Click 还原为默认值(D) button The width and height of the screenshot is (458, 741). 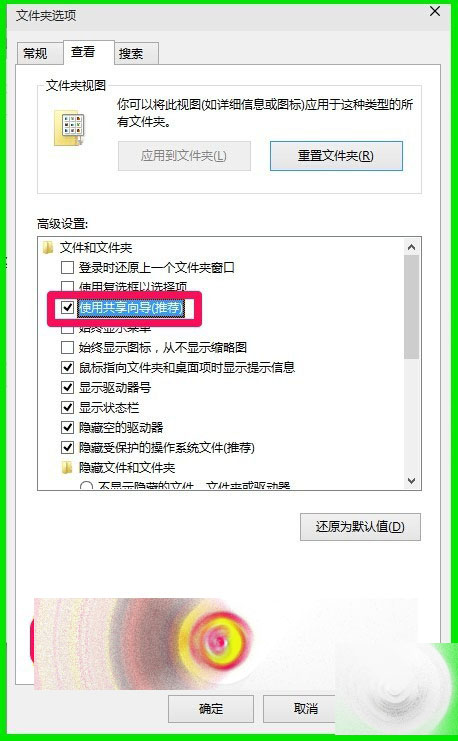pyautogui.click(x=360, y=526)
